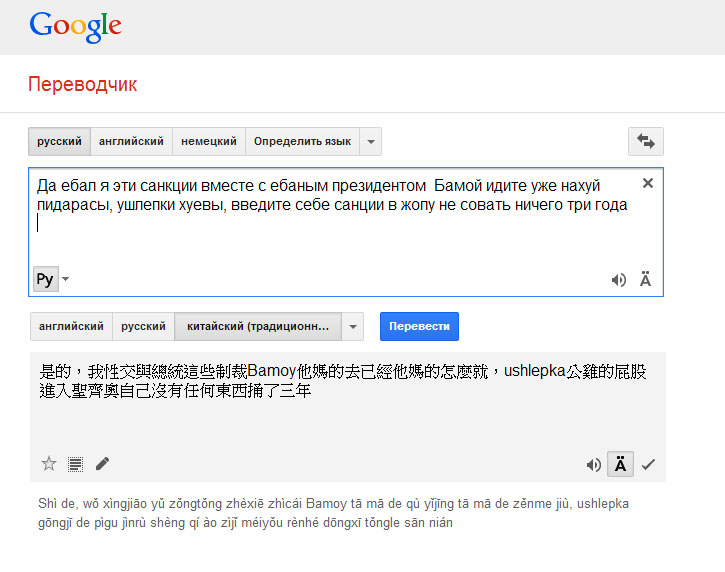Focus the source text input area
The image size is (725, 572).
345,232
